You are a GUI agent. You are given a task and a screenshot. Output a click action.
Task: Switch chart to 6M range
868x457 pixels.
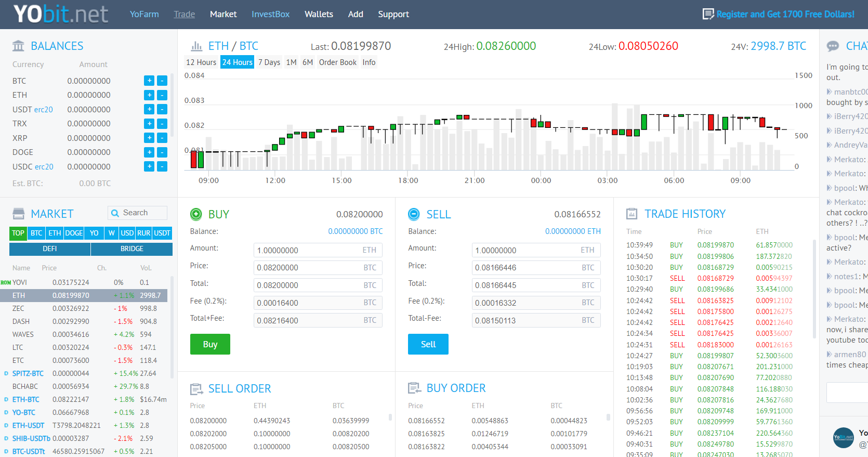tap(308, 62)
